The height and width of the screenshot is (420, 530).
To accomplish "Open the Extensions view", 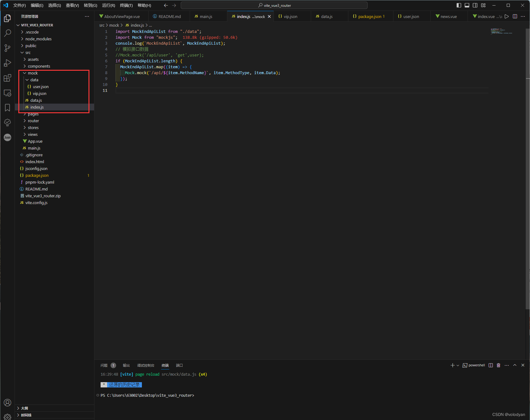I will coord(7,78).
